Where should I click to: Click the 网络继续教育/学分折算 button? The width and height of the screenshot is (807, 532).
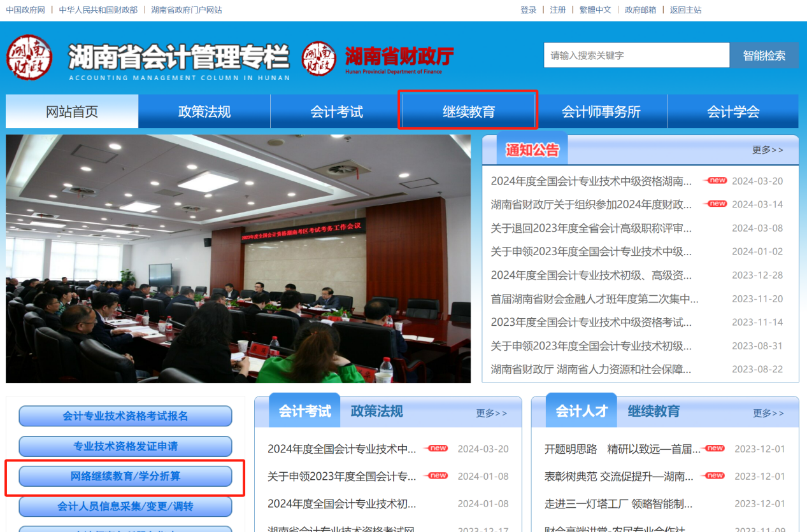125,476
